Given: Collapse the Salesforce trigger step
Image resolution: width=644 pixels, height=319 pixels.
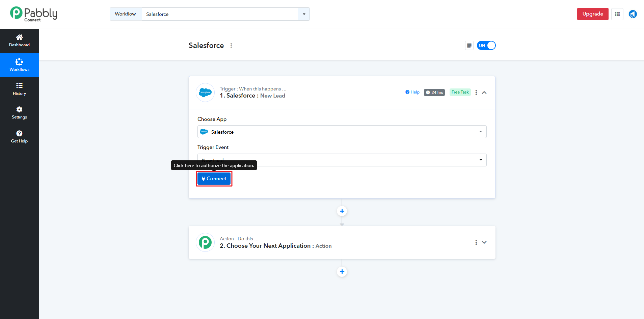Looking at the screenshot, I should click(x=484, y=92).
